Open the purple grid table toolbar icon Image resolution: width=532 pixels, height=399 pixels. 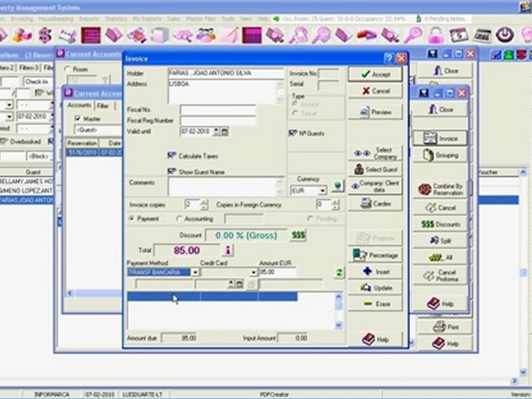[252, 35]
